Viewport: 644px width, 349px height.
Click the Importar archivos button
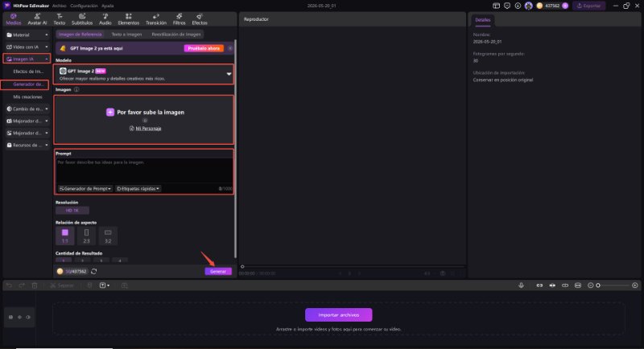coord(338,315)
